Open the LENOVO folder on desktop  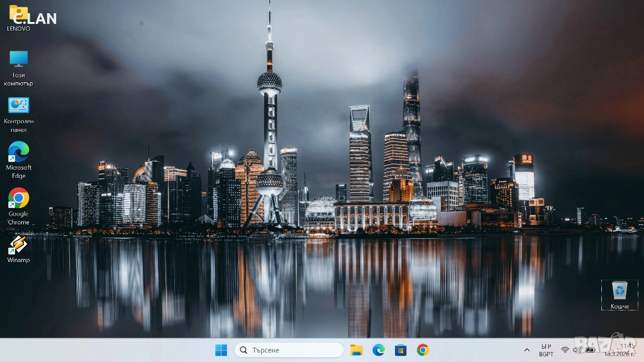coord(18,14)
